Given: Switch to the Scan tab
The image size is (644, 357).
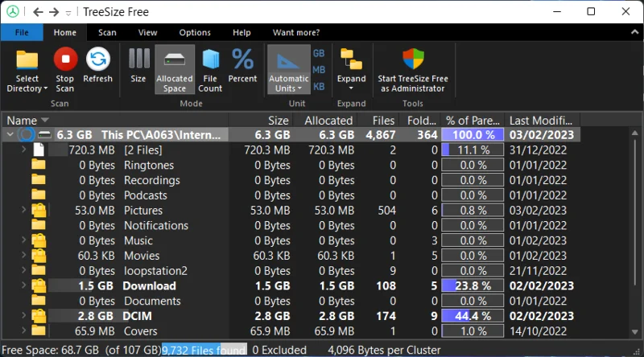Looking at the screenshot, I should coord(107,32).
